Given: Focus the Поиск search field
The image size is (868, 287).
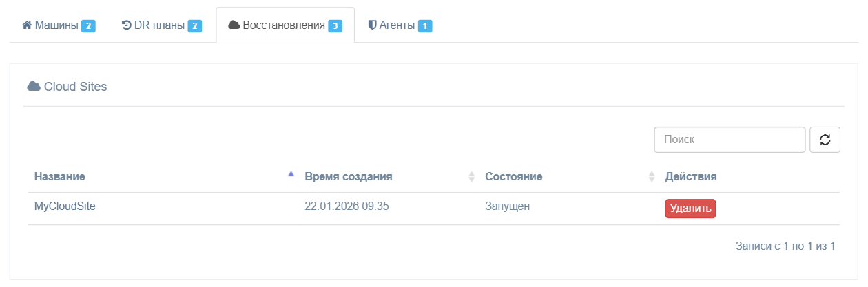Looking at the screenshot, I should click(730, 139).
